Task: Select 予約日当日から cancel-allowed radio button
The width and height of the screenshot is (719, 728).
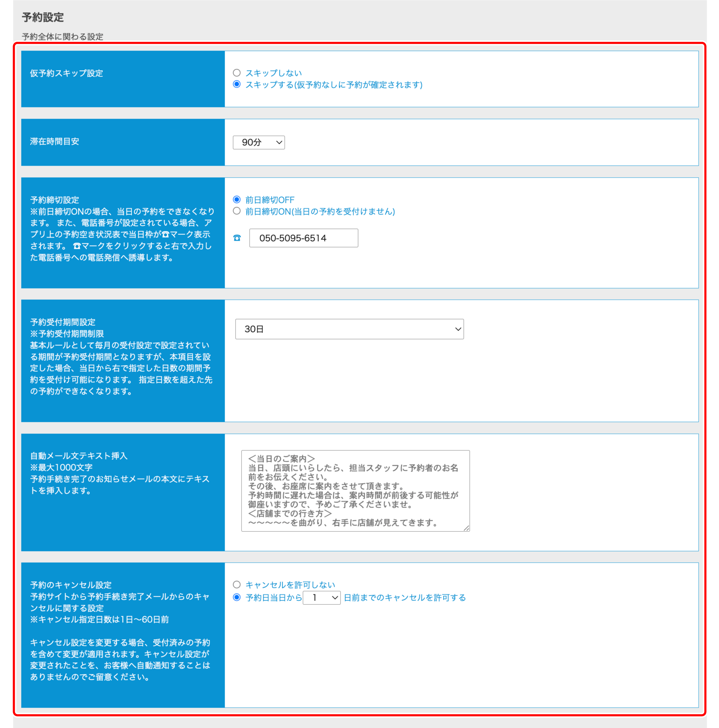Action: 237,597
